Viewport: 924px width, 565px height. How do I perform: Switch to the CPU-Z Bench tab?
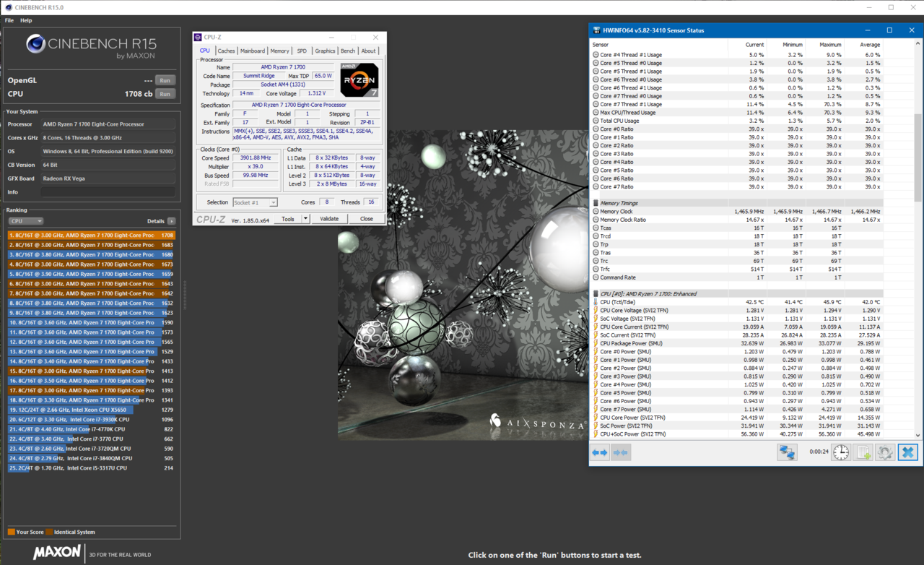coord(348,51)
